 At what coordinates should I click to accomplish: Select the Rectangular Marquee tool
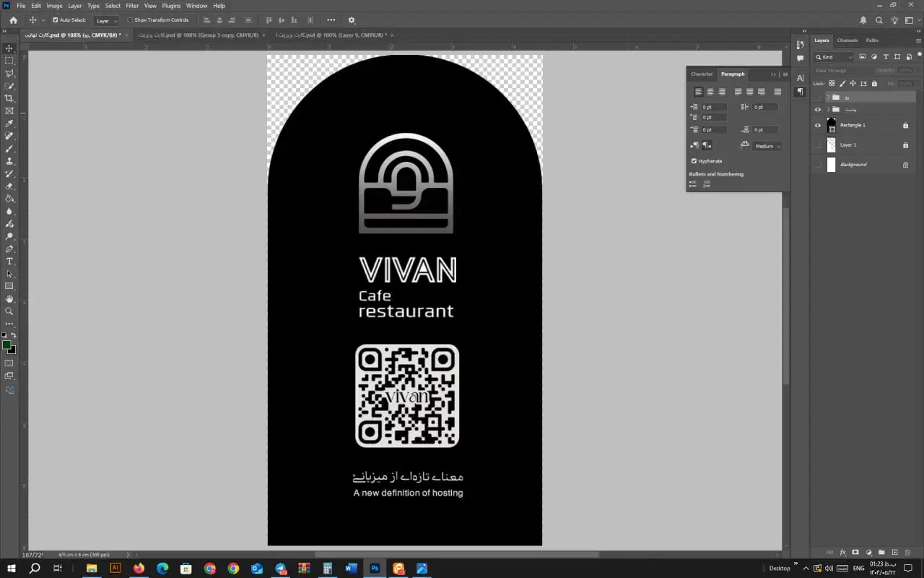click(9, 61)
